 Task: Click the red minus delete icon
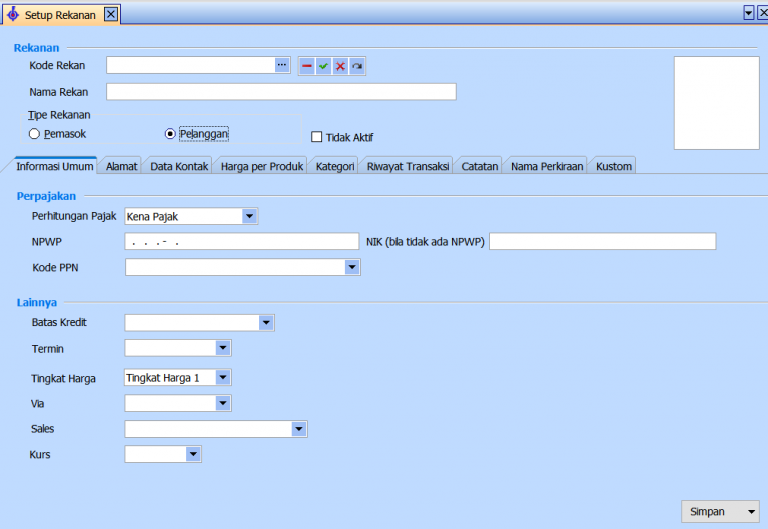point(307,66)
